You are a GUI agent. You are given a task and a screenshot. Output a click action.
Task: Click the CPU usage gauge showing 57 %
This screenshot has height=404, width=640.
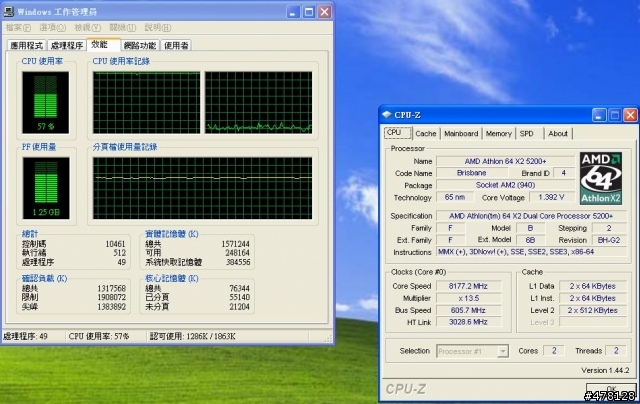pyautogui.click(x=45, y=102)
